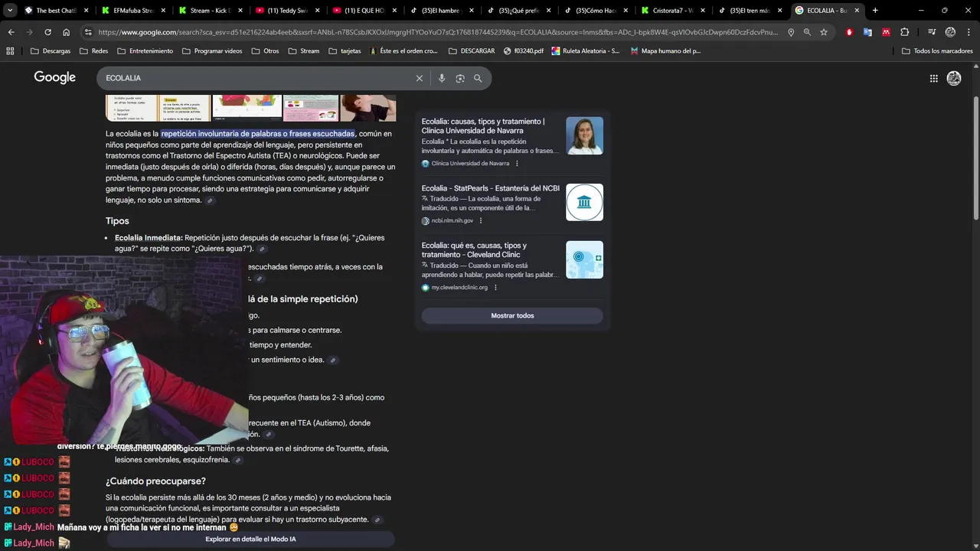Image resolution: width=980 pixels, height=551 pixels.
Task: Click the Navarra result portrait thumbnail
Action: pyautogui.click(x=584, y=135)
